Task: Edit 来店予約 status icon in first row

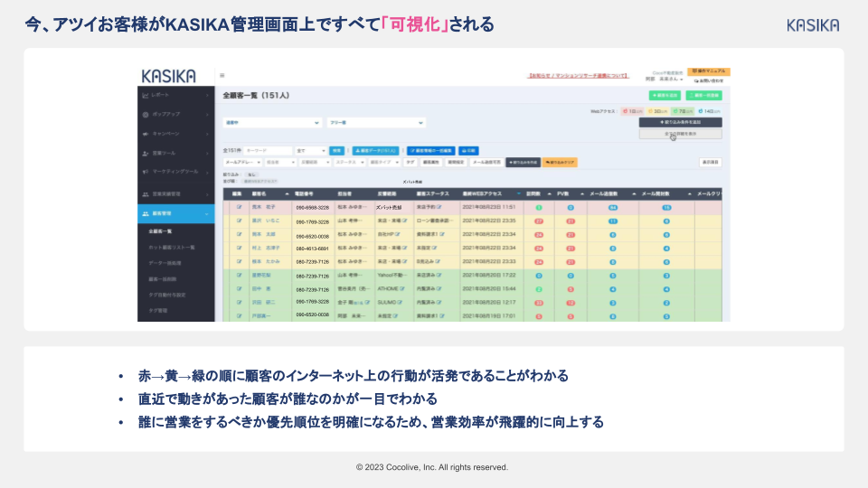Action: click(x=439, y=207)
